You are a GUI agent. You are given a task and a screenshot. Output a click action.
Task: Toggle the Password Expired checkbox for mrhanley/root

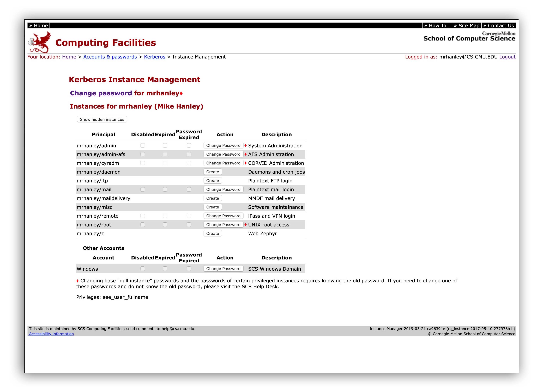point(189,225)
